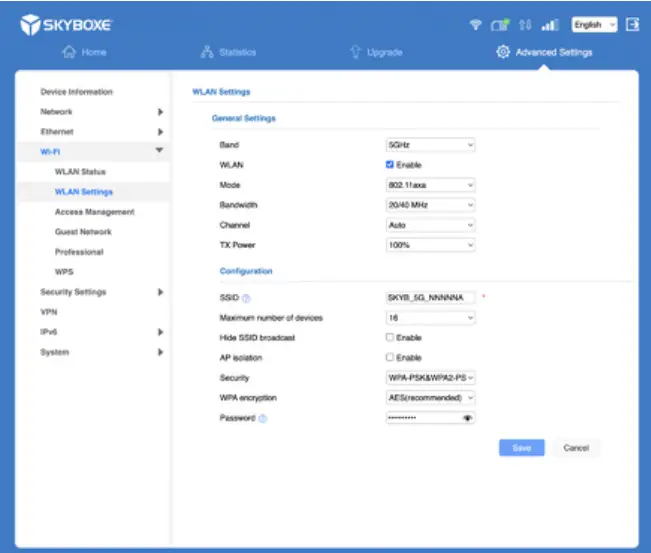Click the SSID input field
Viewport: 651px width, 553px height.
pos(430,298)
